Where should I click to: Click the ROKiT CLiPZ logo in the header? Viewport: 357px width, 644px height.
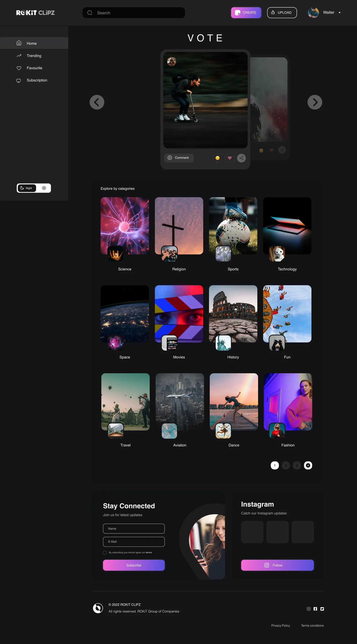(x=35, y=13)
